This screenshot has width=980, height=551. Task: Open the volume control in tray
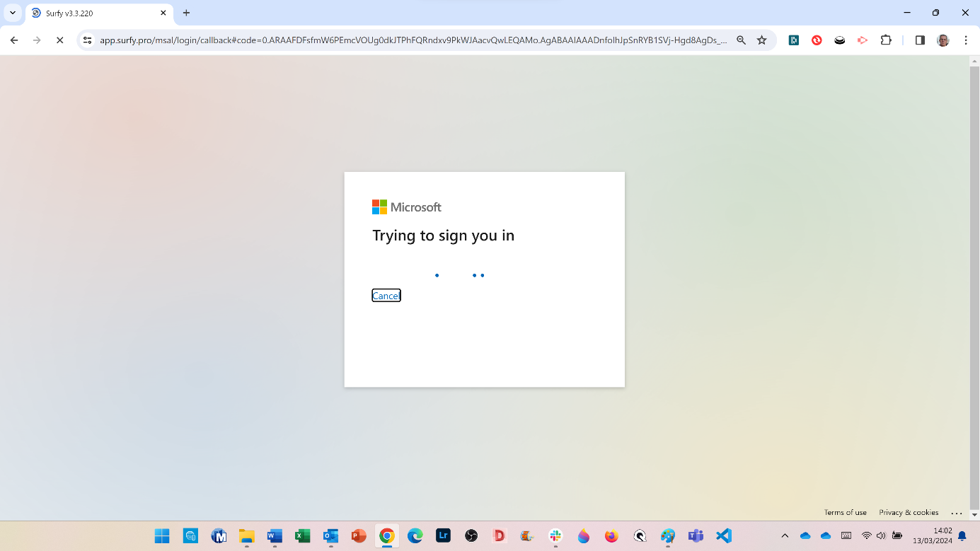881,535
